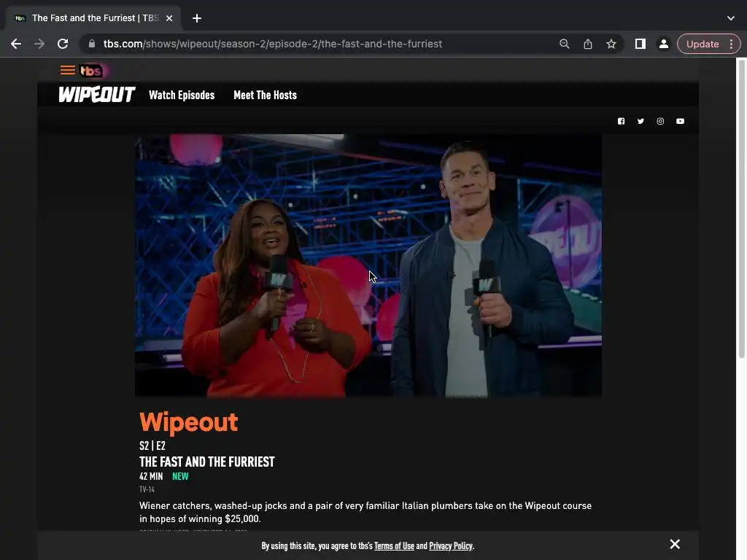
Task: Open the Privacy Policy link
Action: pyautogui.click(x=451, y=545)
